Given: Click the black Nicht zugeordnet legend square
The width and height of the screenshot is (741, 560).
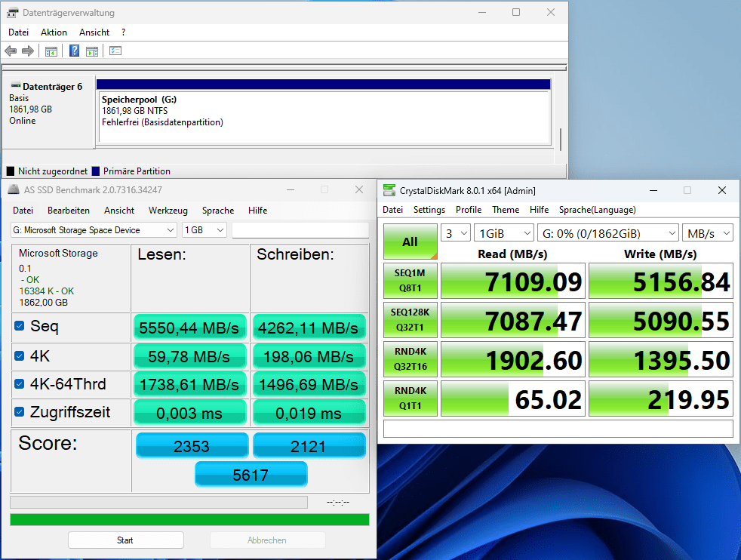Looking at the screenshot, I should [x=11, y=171].
